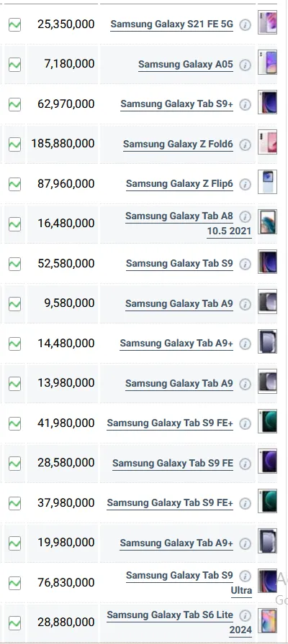This screenshot has height=644, width=288.
Task: Open Galaxy Tab S6 Lite 2024 thumbnail
Action: click(x=267, y=621)
